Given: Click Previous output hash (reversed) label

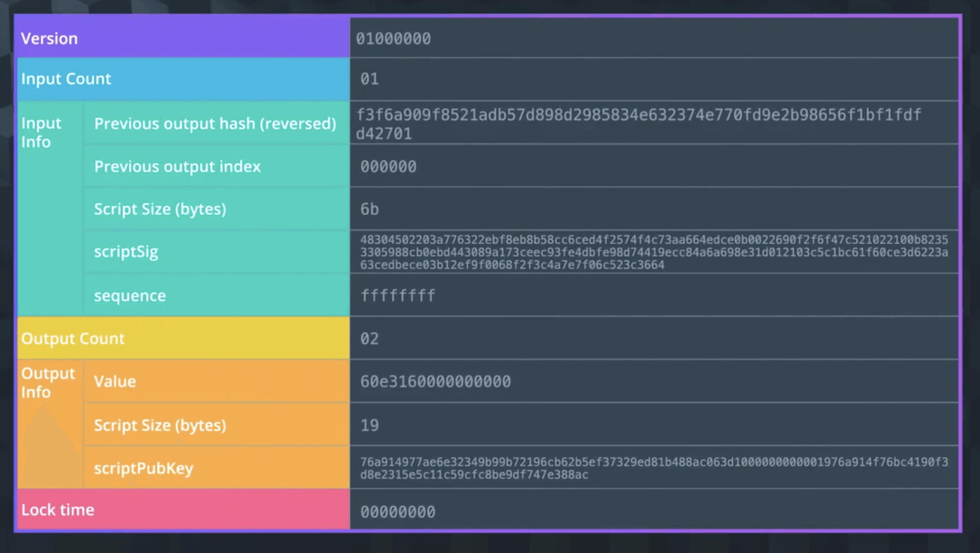Looking at the screenshot, I should (215, 124).
